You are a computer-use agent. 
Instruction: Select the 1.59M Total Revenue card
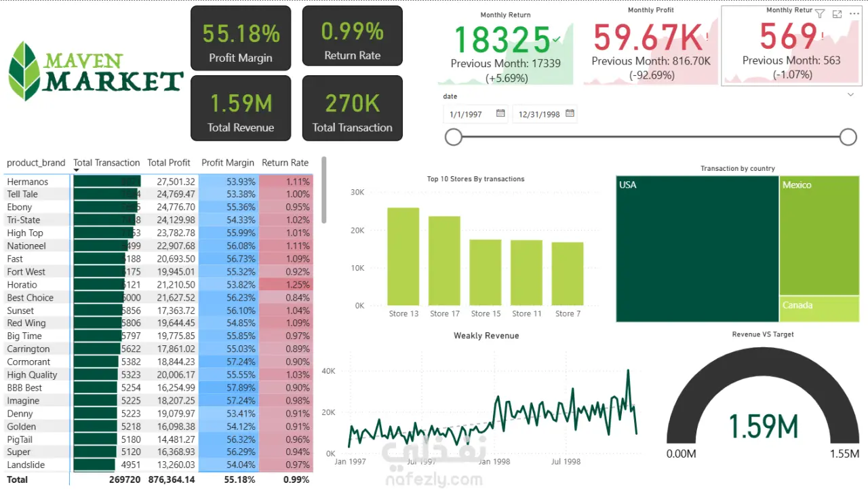coord(241,108)
